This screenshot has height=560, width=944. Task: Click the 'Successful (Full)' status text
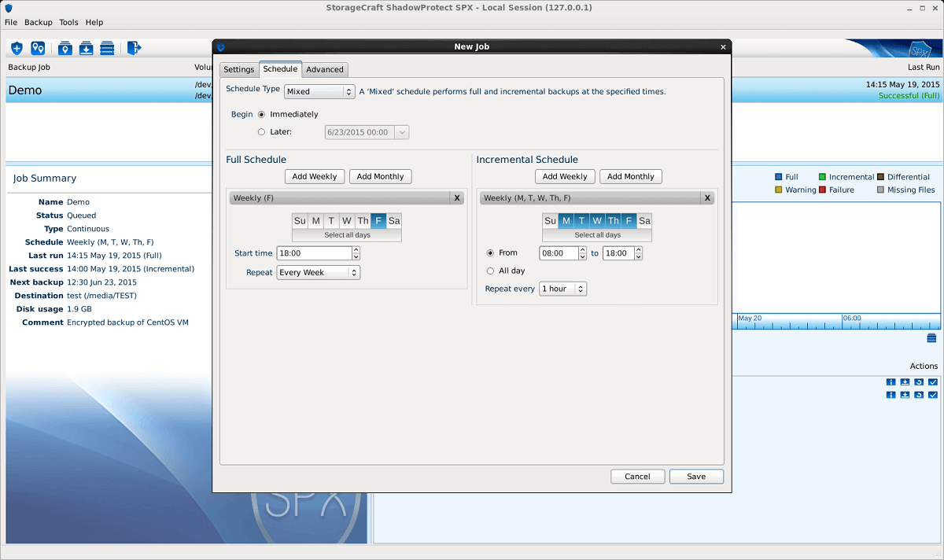[x=909, y=96]
